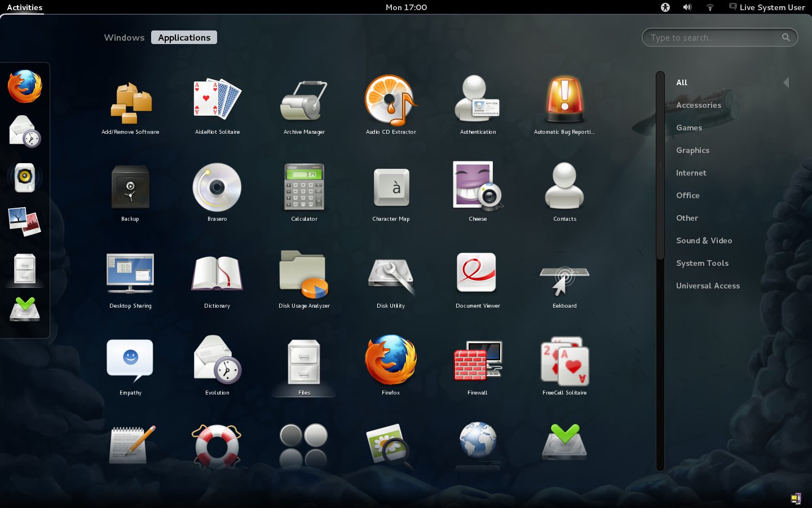Open the Audio CD Extractor app
The width and height of the screenshot is (812, 508).
391,100
